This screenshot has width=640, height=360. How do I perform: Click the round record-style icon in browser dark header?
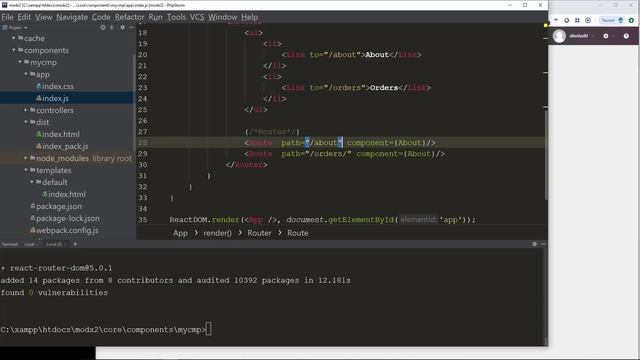[x=606, y=36]
